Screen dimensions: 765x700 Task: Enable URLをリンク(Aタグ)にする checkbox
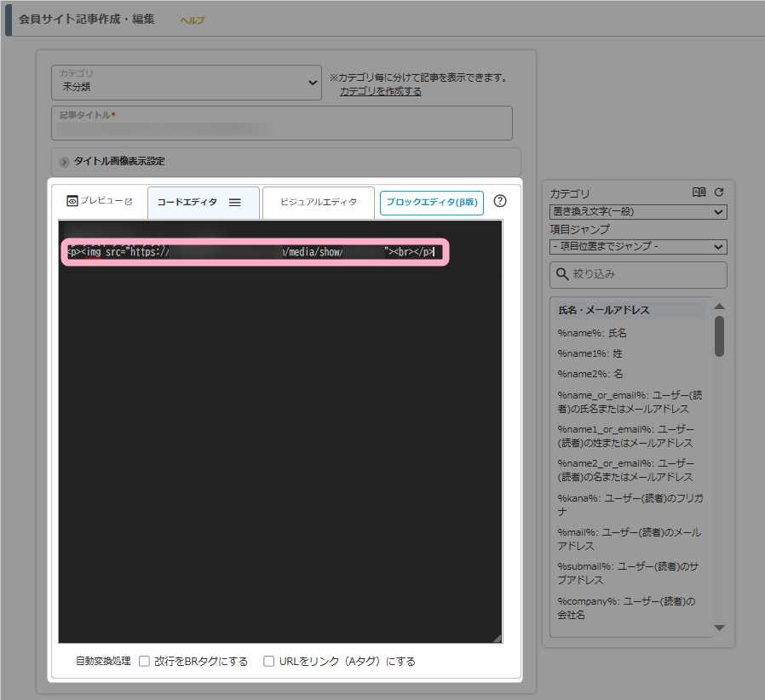coord(269,661)
